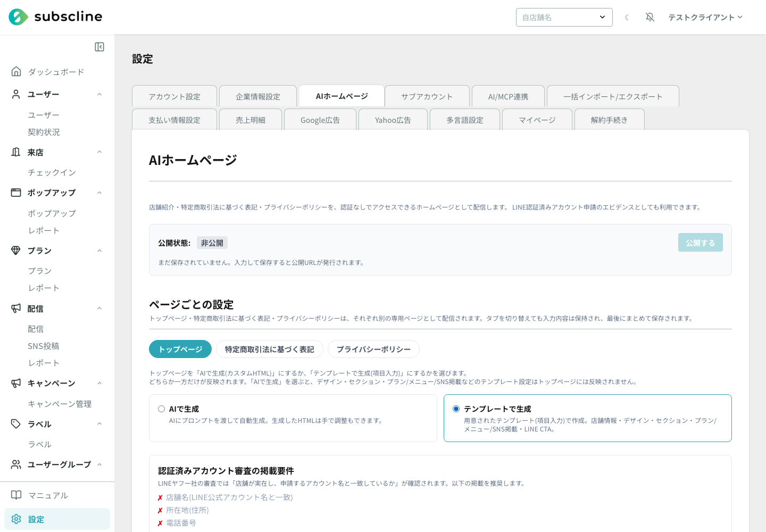Click the マニュアル book icon
This screenshot has height=532, width=766.
tap(16, 495)
